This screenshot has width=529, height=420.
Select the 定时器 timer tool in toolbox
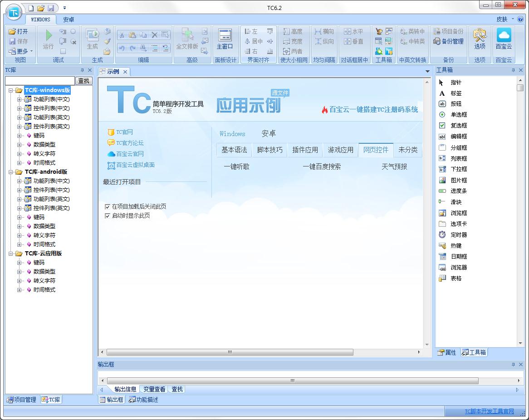[442, 235]
